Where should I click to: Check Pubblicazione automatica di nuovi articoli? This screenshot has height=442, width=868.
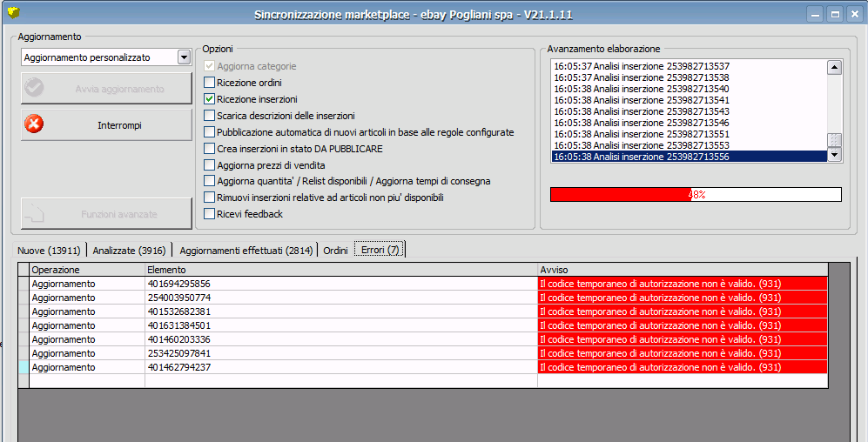(x=209, y=132)
